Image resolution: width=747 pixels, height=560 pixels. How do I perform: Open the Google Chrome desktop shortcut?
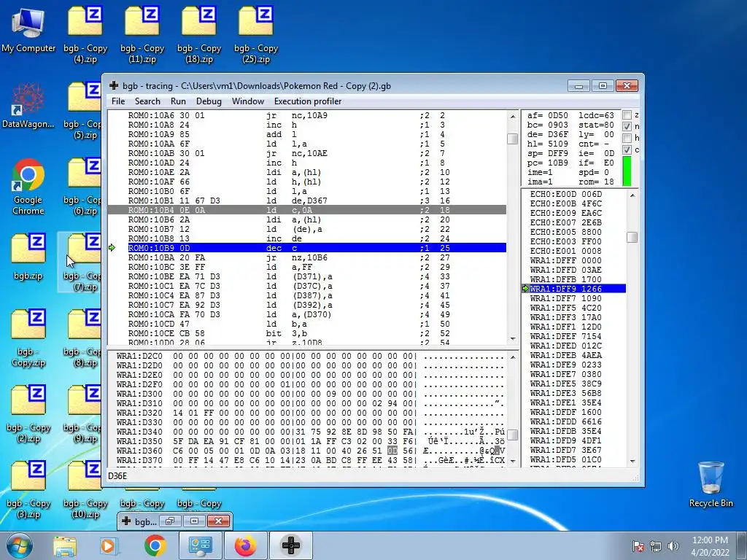pyautogui.click(x=28, y=187)
